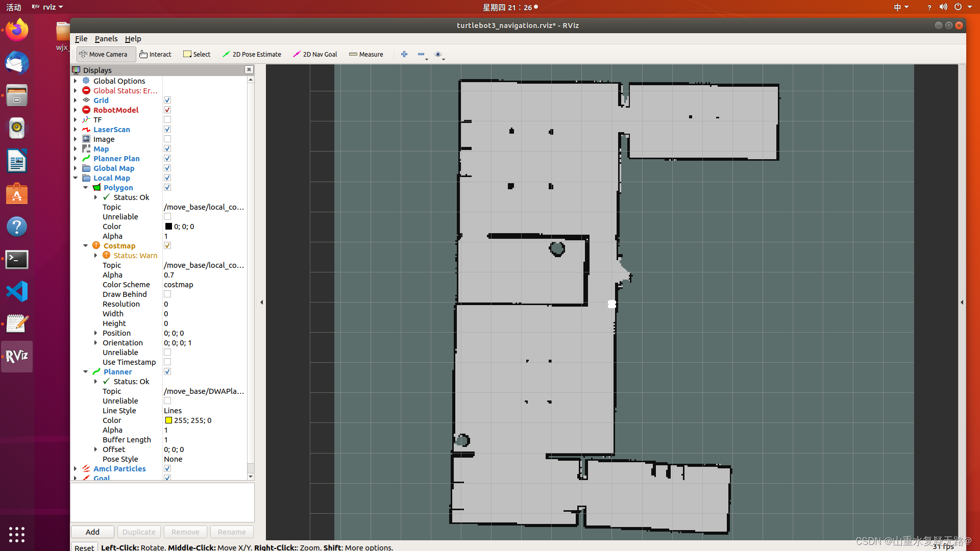This screenshot has width=980, height=551.
Task: Disable Amcl Particles display checkbox
Action: coord(167,468)
